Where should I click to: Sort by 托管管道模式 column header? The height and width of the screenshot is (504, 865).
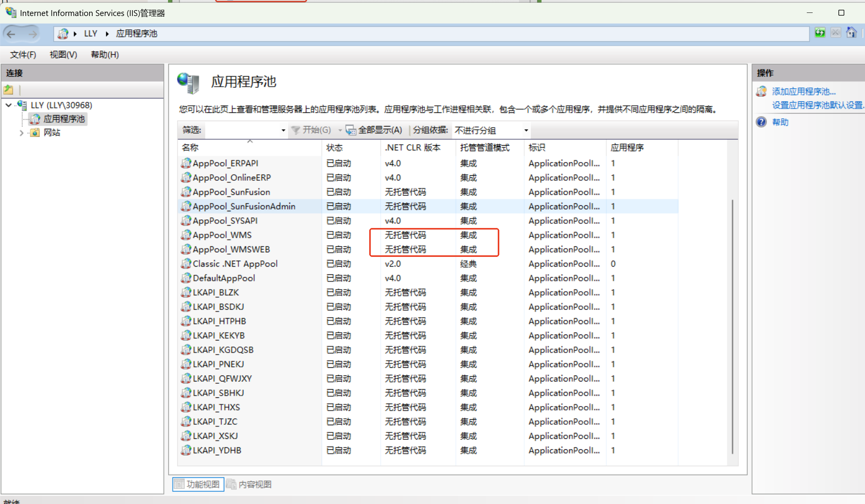pyautogui.click(x=490, y=148)
